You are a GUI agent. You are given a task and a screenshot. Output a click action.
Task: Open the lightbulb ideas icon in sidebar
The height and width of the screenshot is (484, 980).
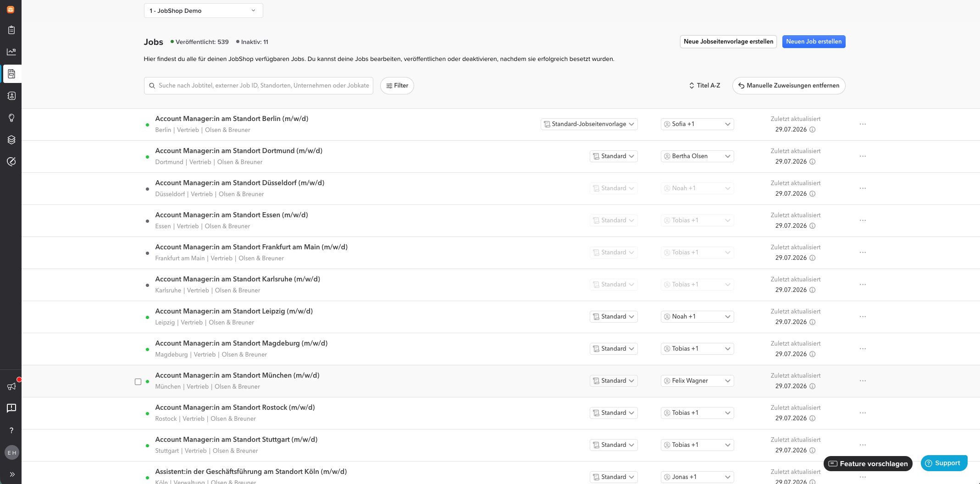[11, 118]
